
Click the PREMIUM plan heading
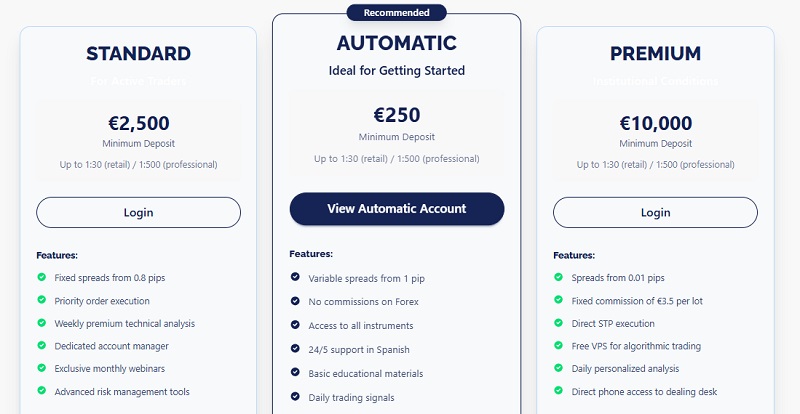(655, 54)
